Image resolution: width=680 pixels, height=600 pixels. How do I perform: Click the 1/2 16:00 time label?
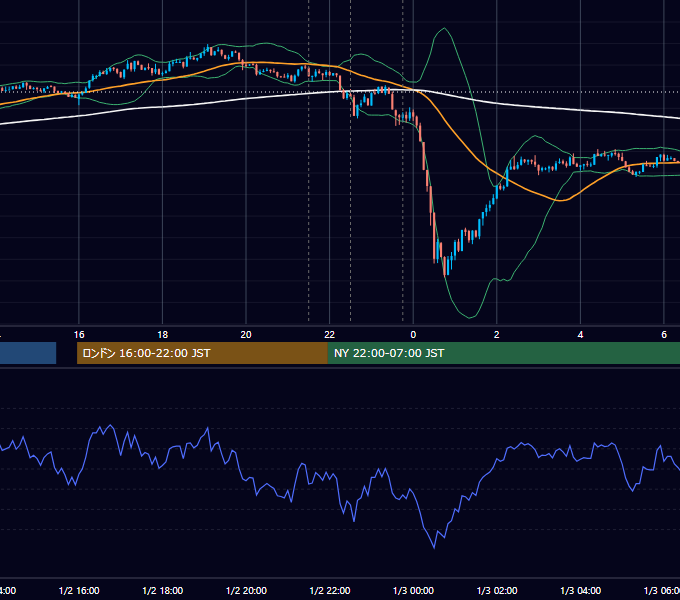[x=79, y=590]
